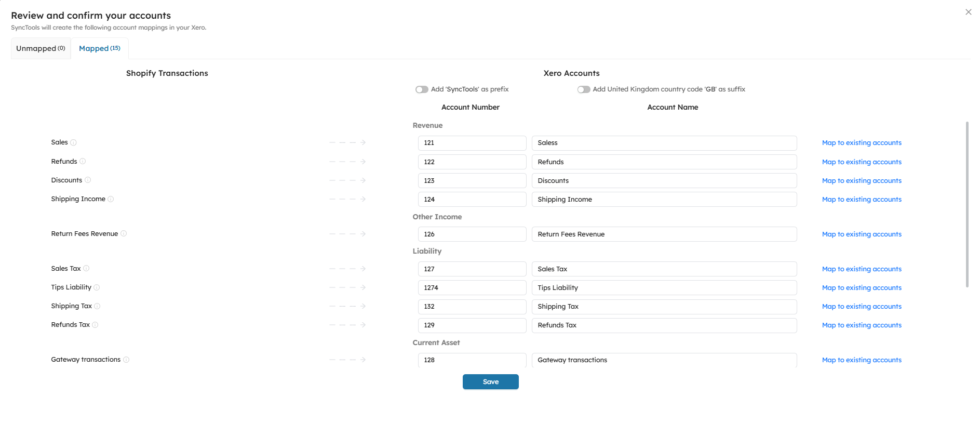Viewport: 980px width, 448px height.
Task: Click the Shipping Income account name field
Action: tap(664, 199)
